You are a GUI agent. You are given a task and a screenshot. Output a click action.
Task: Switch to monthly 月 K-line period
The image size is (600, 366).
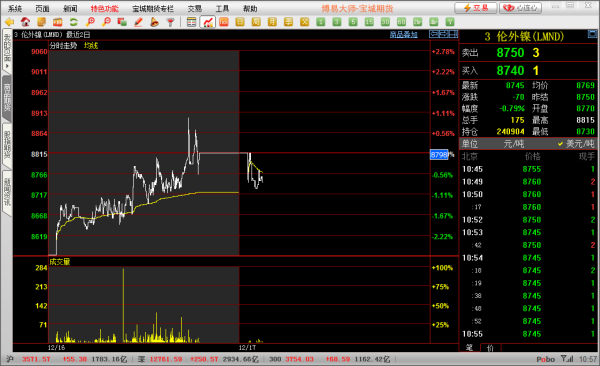coord(272,22)
